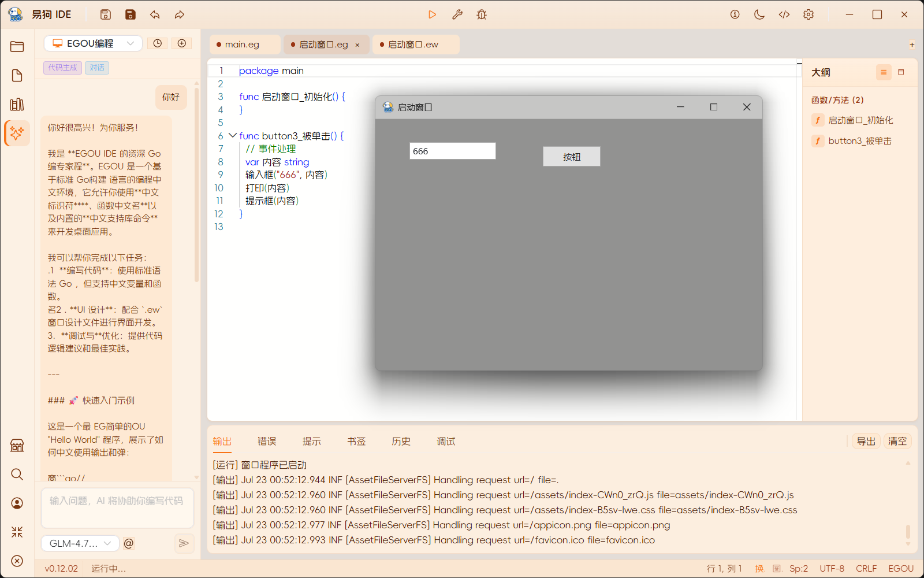Viewport: 924px width, 578px height.
Task: Click the Sp:2 indent setting in the status bar
Action: [x=799, y=569]
